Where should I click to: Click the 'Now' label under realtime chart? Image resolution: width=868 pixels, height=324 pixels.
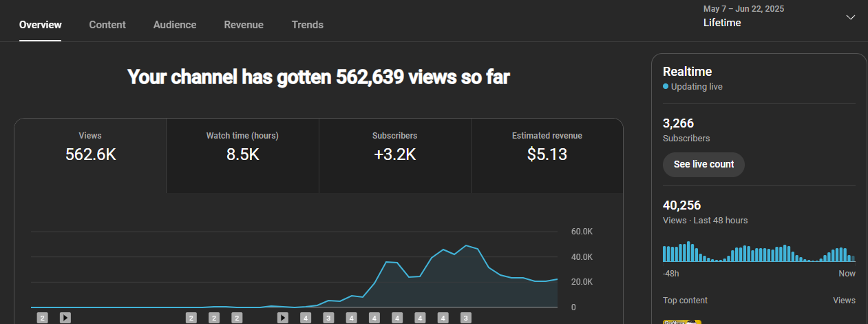pos(847,274)
